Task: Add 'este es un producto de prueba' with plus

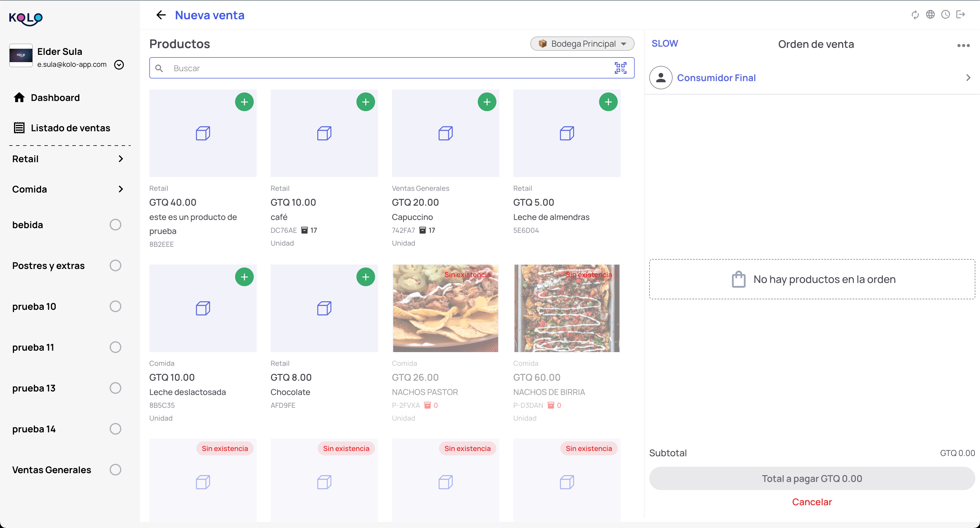Action: [244, 102]
